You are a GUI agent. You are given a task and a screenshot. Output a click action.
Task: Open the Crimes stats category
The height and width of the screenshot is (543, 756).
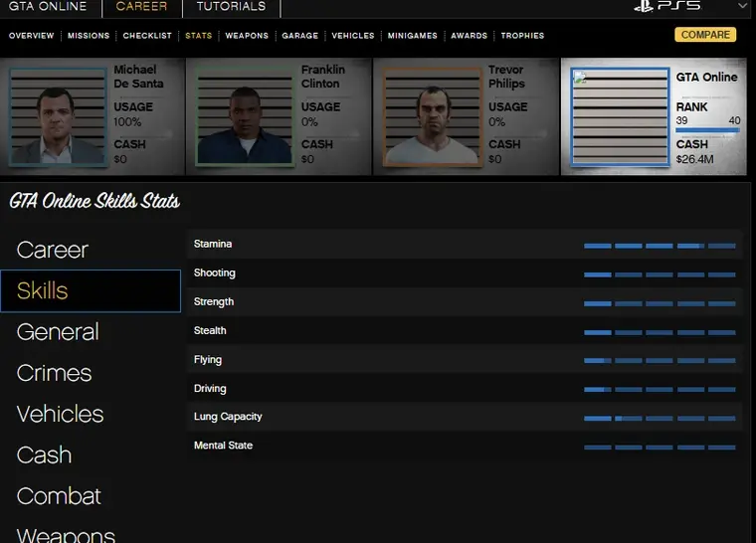pos(54,373)
